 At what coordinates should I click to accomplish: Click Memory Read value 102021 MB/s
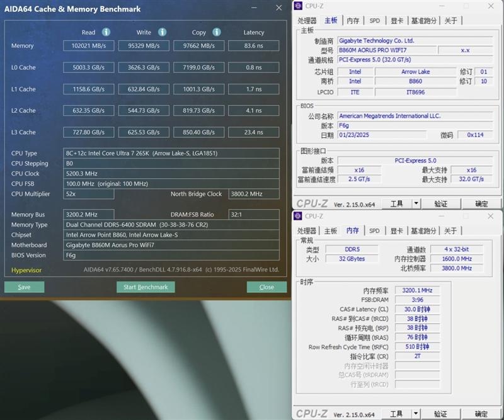[89, 45]
